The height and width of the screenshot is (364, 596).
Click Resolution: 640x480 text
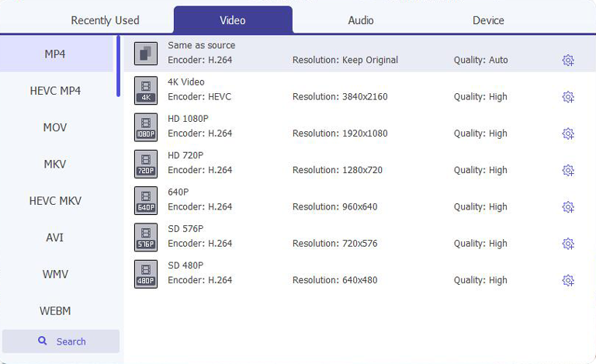(335, 280)
